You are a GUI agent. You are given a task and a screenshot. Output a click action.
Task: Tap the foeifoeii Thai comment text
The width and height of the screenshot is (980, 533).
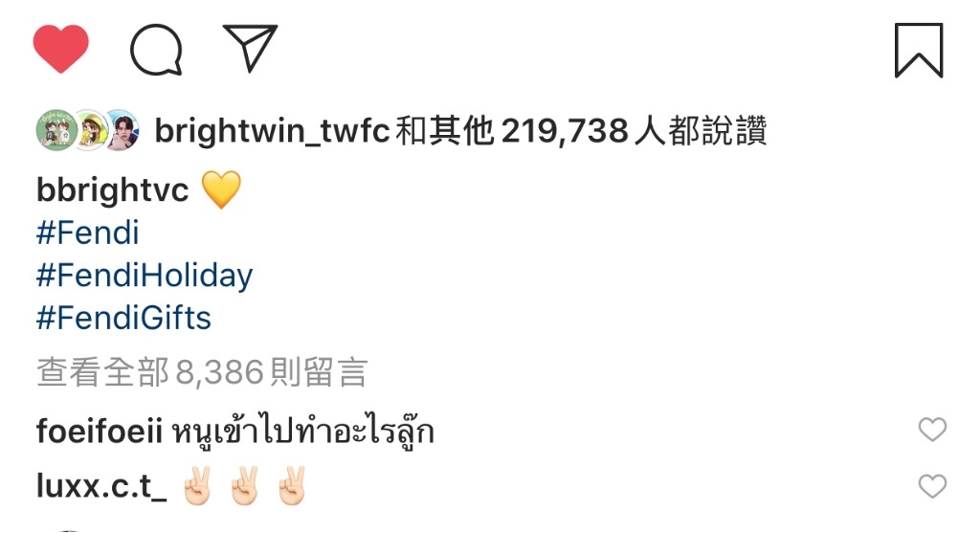[x=302, y=432]
